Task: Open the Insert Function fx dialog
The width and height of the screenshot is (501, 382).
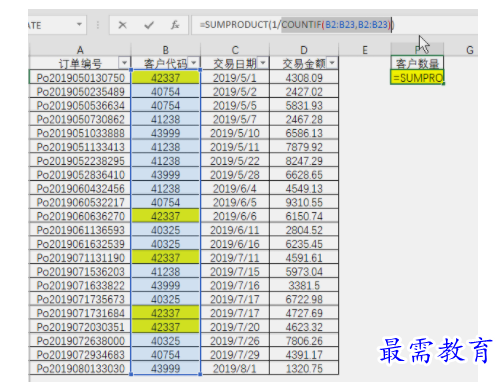Action: [175, 25]
